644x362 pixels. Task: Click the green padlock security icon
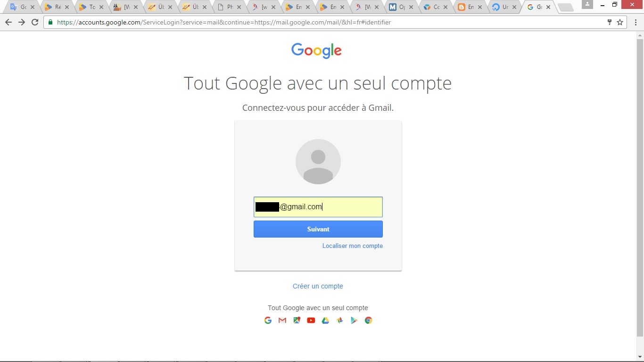coord(50,22)
